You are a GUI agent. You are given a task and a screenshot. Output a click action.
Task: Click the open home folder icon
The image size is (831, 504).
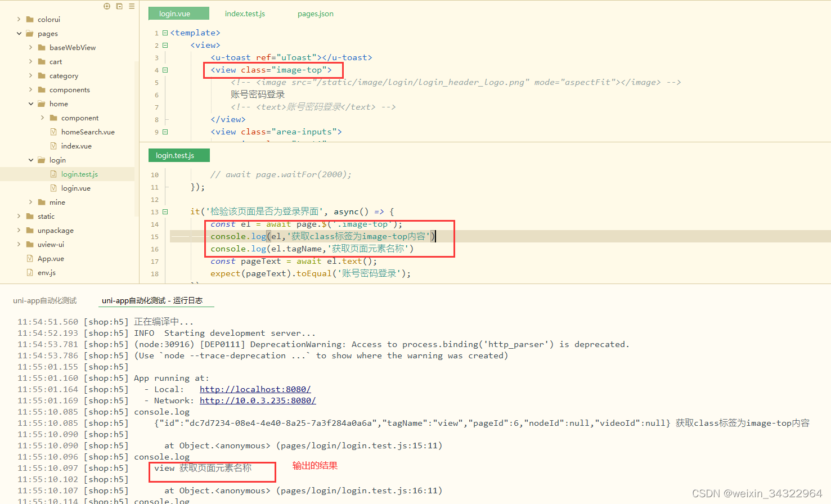42,103
